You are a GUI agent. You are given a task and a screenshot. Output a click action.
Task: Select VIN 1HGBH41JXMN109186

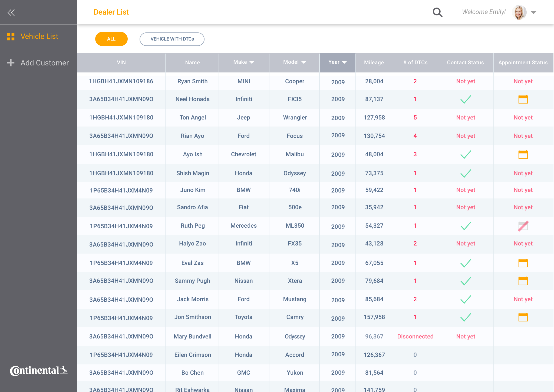(x=121, y=81)
